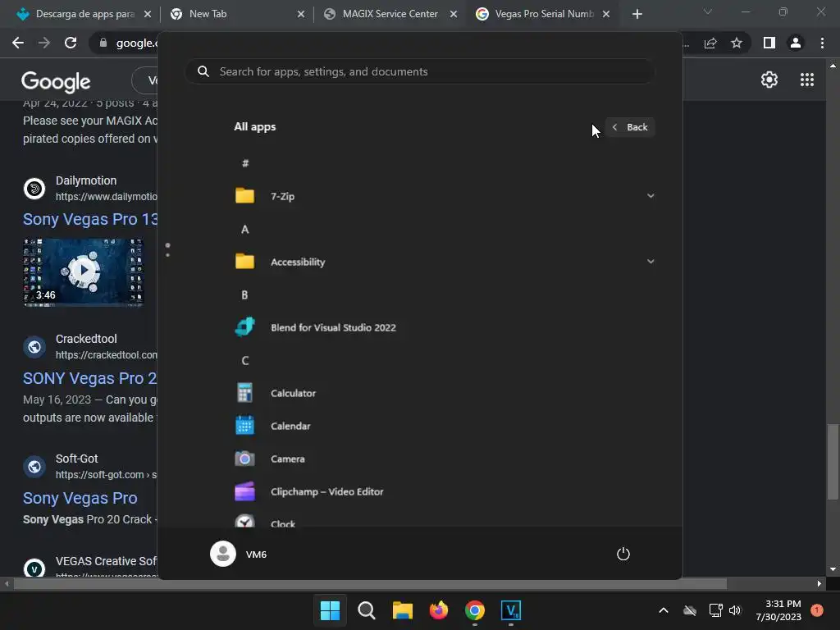Click the Back button in All apps
Image resolution: width=840 pixels, height=630 pixels.
point(630,127)
